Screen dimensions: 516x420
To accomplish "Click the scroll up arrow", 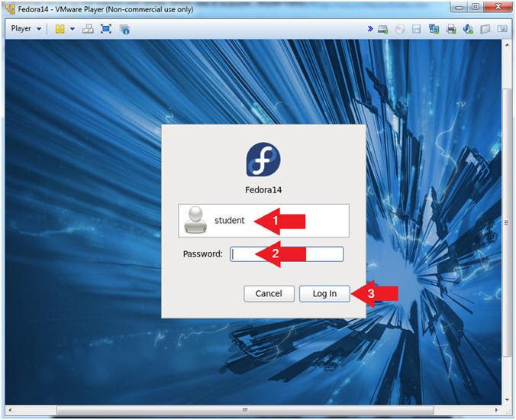I will 506,45.
